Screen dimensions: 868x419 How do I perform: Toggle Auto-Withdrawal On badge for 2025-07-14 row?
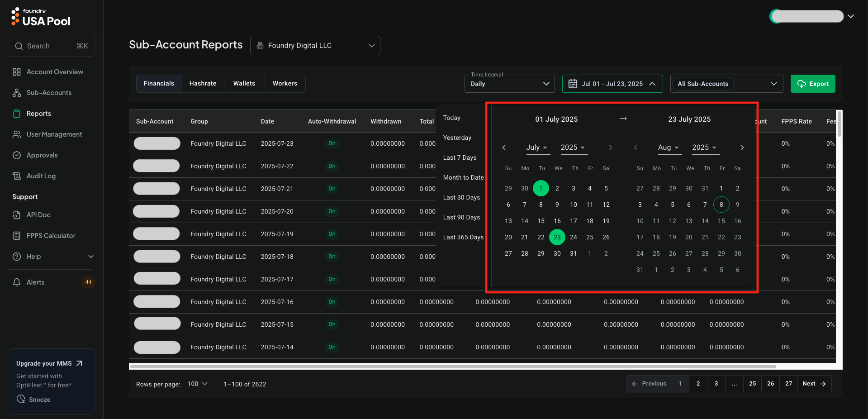click(x=332, y=347)
